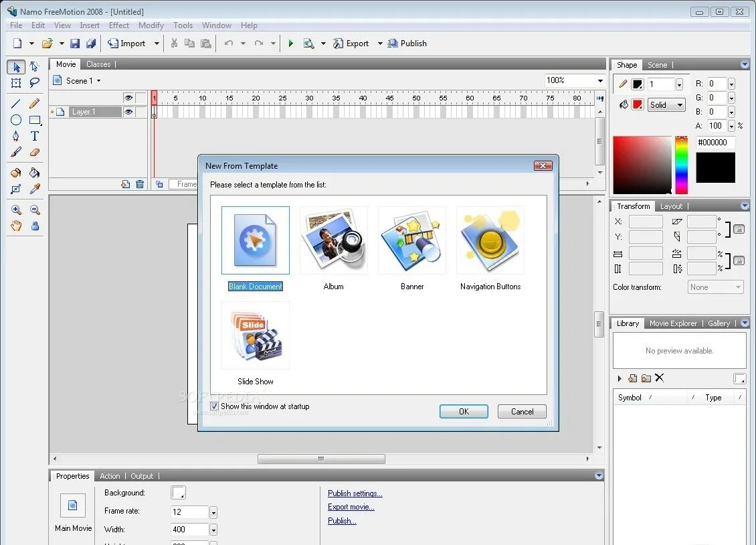Open the File menu

16,25
